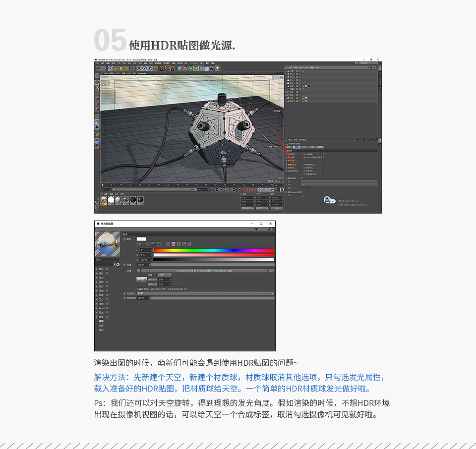
Task: Click the Light object icon
Action: (217, 68)
